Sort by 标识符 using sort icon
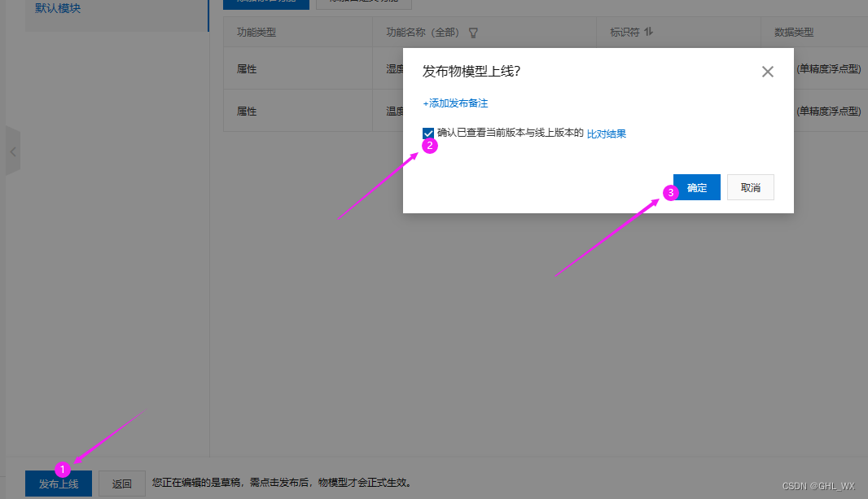 click(x=649, y=32)
